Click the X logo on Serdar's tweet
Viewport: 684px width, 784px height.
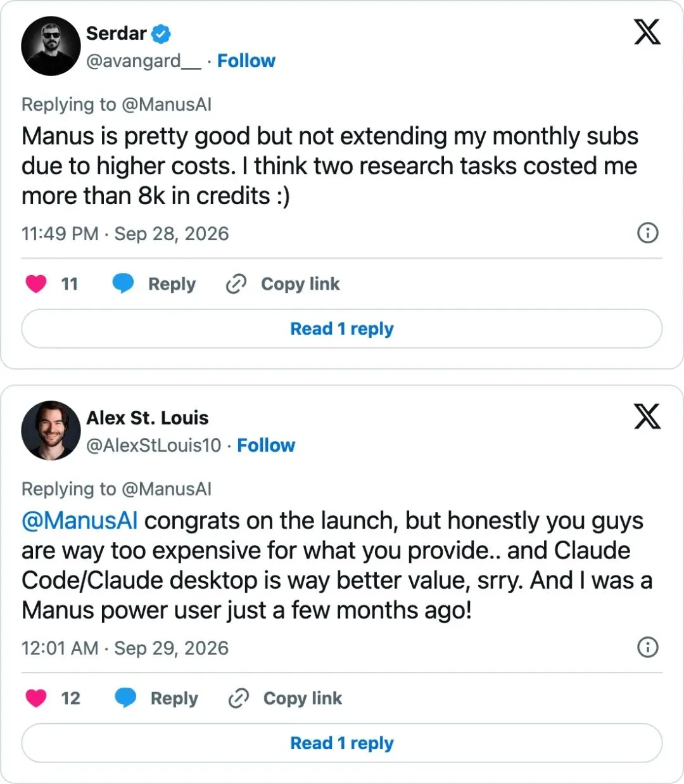(647, 32)
